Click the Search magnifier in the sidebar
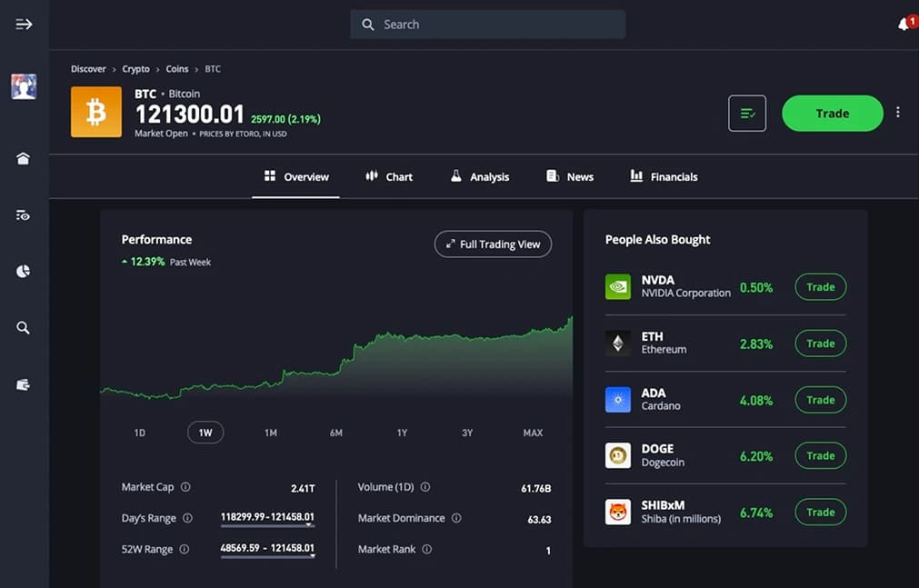The width and height of the screenshot is (919, 588). pyautogui.click(x=23, y=327)
